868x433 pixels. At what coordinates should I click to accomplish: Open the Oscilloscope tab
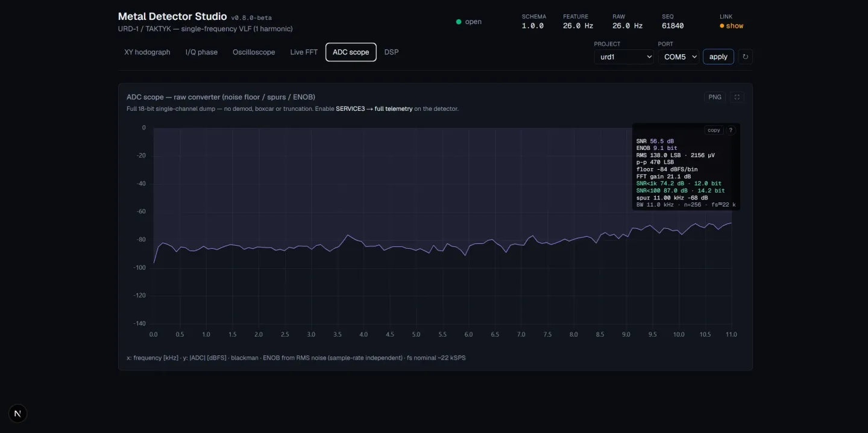click(x=254, y=52)
